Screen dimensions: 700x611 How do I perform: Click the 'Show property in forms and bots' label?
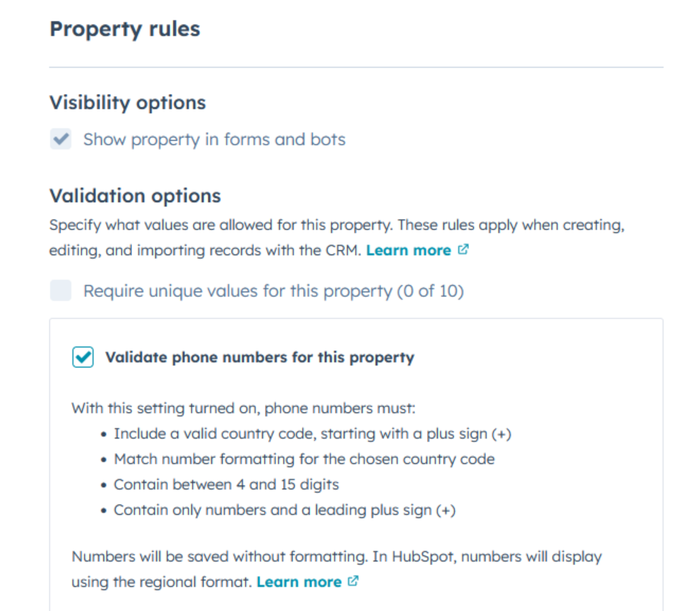tap(214, 139)
